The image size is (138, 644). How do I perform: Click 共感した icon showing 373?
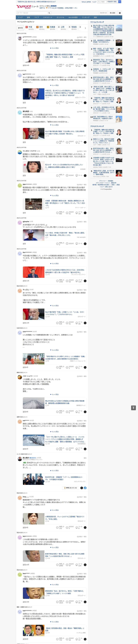[57, 412]
